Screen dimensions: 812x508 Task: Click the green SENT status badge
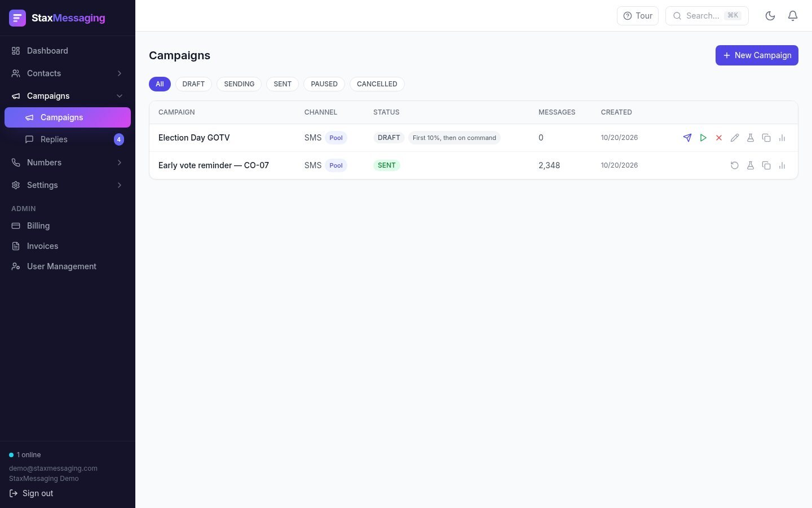[387, 165]
